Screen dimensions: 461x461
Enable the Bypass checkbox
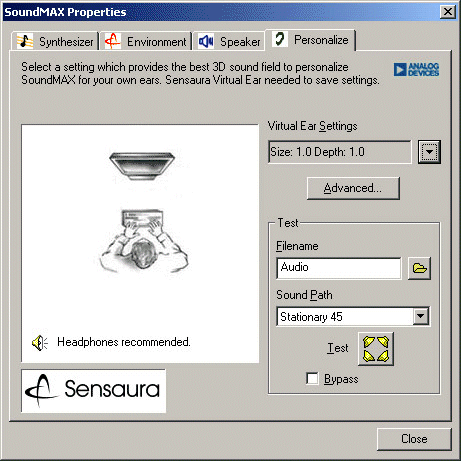click(312, 379)
